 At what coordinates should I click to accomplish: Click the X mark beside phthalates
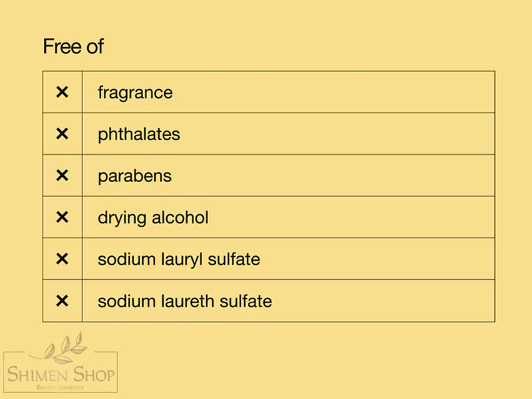coord(62,134)
